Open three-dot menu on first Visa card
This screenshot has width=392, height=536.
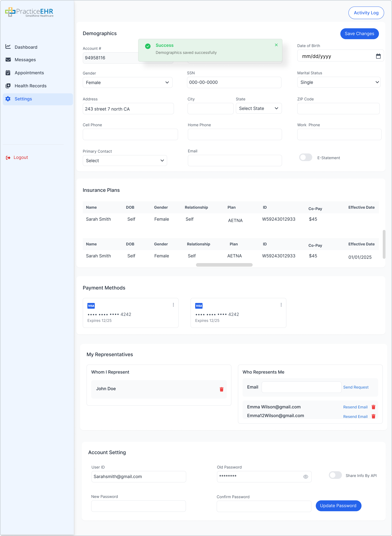tap(173, 305)
